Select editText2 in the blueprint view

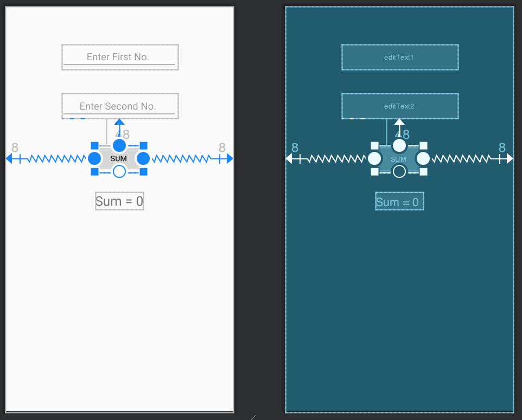point(399,106)
